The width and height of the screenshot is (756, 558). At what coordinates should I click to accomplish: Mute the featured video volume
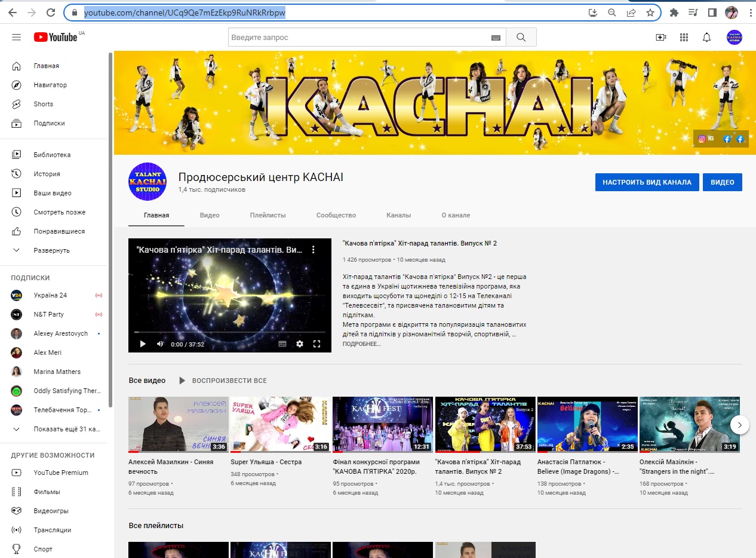160,344
